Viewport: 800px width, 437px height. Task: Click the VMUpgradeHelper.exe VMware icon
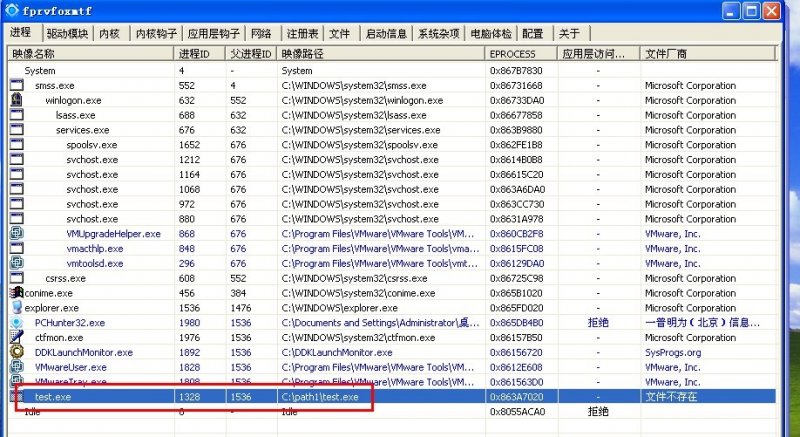pyautogui.click(x=16, y=234)
